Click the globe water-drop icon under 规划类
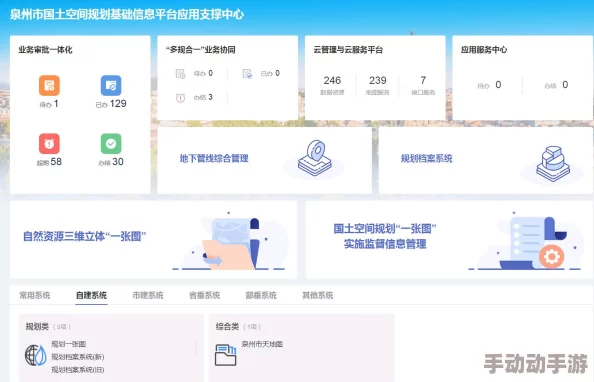Viewport: 594px width, 382px height. (x=36, y=355)
